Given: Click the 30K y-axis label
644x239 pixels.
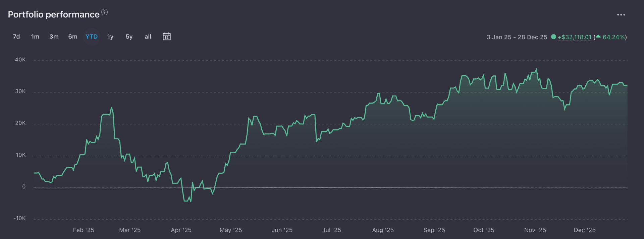Looking at the screenshot, I should tap(20, 91).
